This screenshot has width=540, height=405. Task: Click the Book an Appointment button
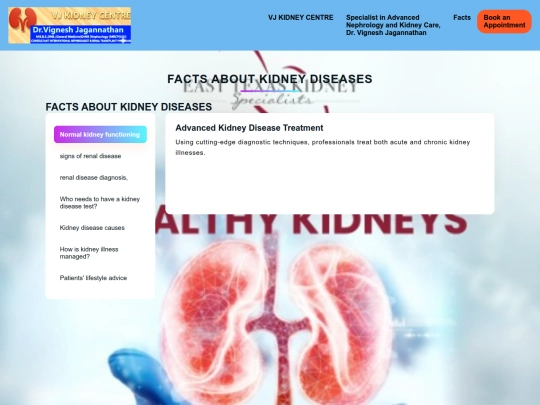[504, 21]
